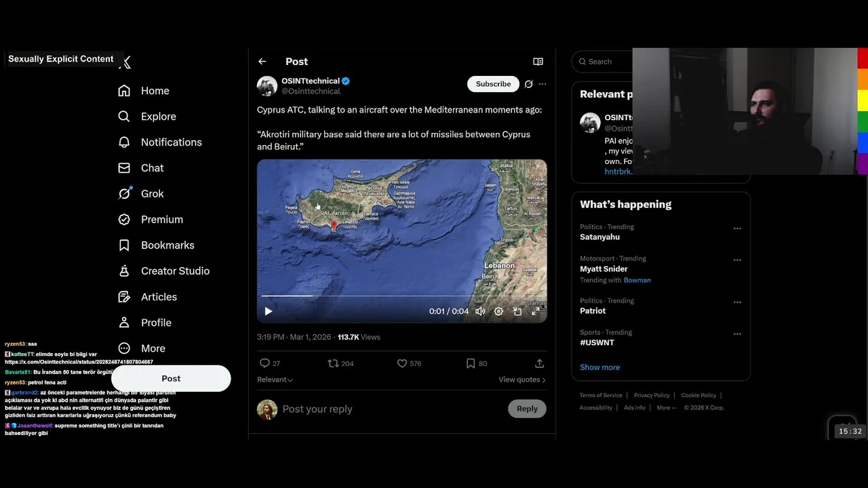Click the gray Reply button
Screen dimensions: 868x488
[527, 409]
